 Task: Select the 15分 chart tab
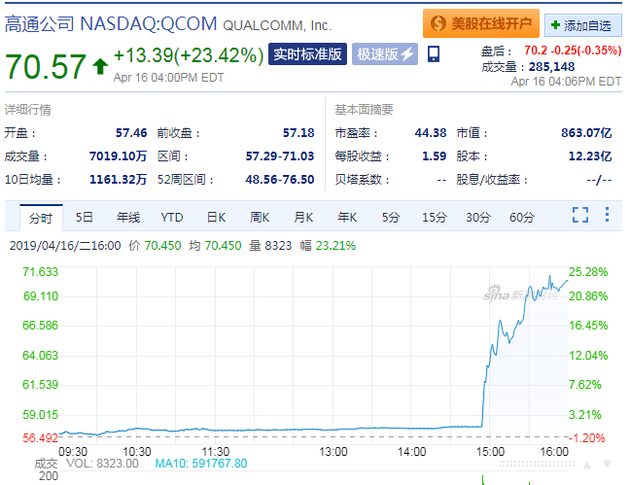434,218
